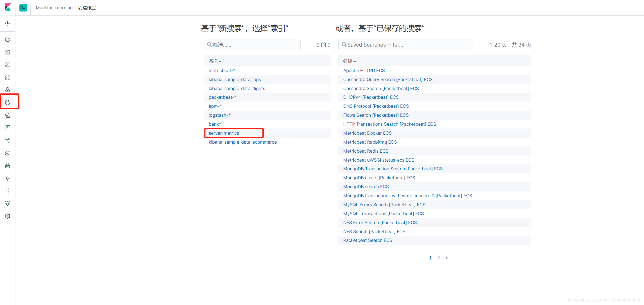
Task: Sort saved searches by name column
Action: pyautogui.click(x=350, y=61)
